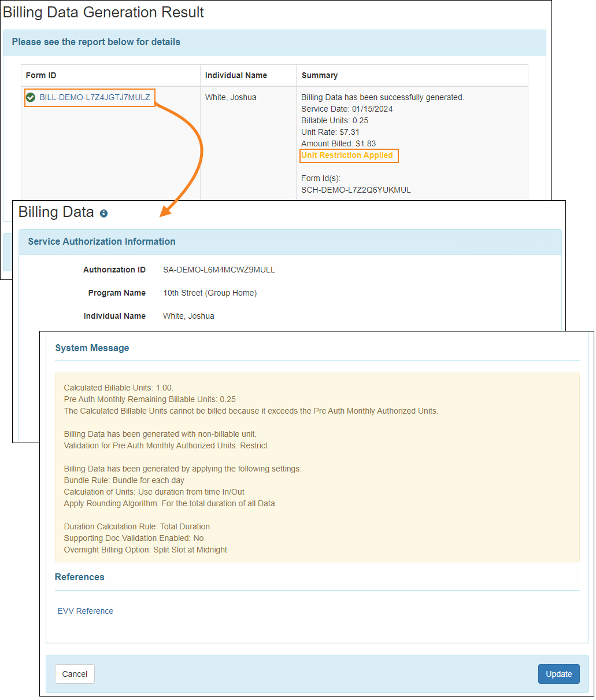This screenshot has height=700, width=596.
Task: Click the Form ID column header
Action: click(x=41, y=75)
